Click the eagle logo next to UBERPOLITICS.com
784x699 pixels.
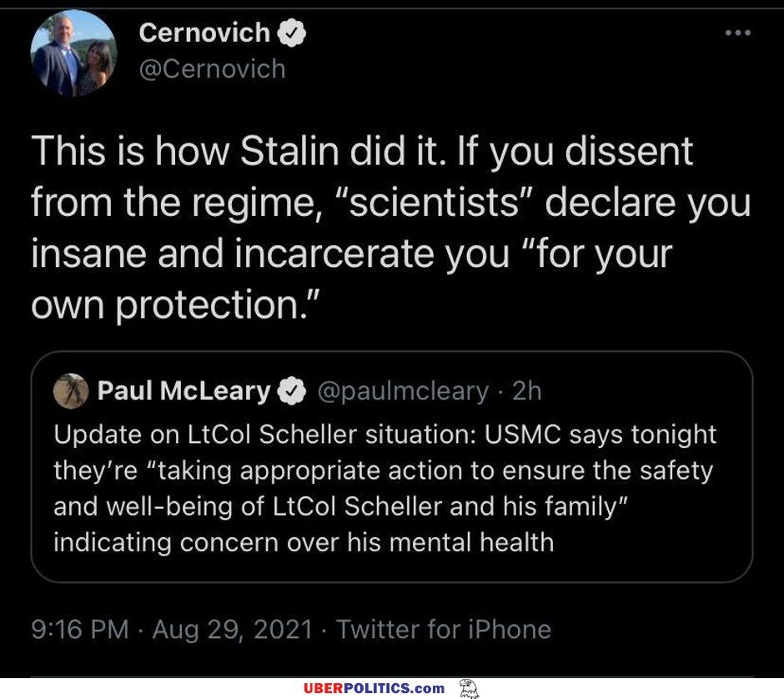tap(469, 688)
